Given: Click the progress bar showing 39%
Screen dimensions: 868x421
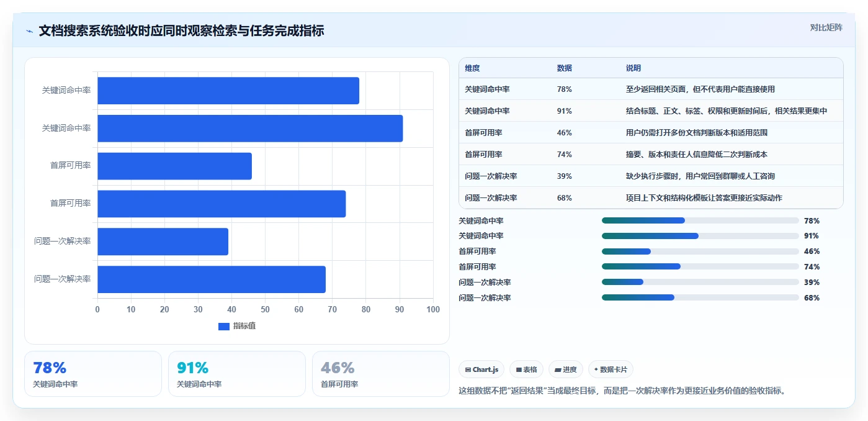Looking at the screenshot, I should click(x=700, y=283).
